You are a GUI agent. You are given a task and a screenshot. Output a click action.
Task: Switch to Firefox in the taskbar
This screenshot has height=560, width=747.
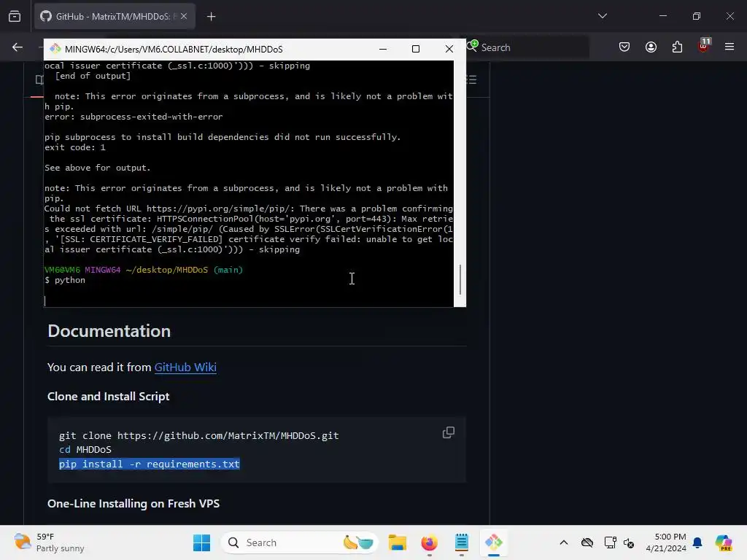[429, 542]
